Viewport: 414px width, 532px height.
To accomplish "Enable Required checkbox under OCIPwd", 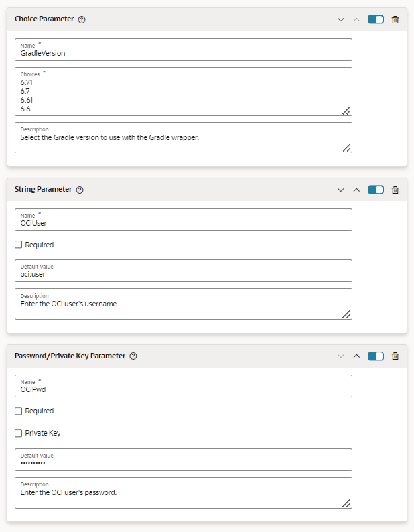I will pos(19,411).
